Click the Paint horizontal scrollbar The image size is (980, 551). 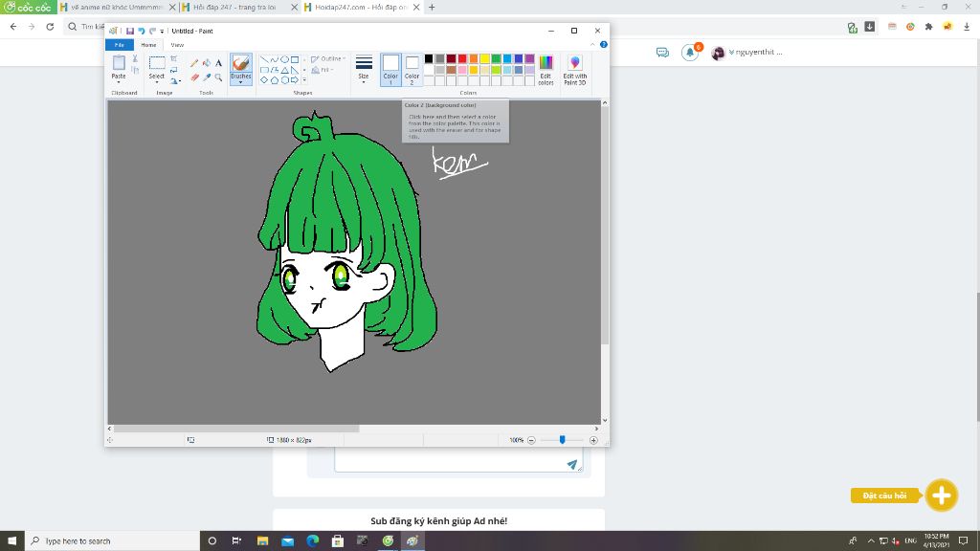236,429
